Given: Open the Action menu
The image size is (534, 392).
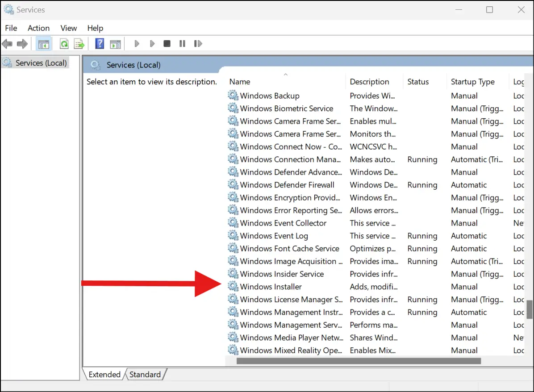Looking at the screenshot, I should click(38, 28).
